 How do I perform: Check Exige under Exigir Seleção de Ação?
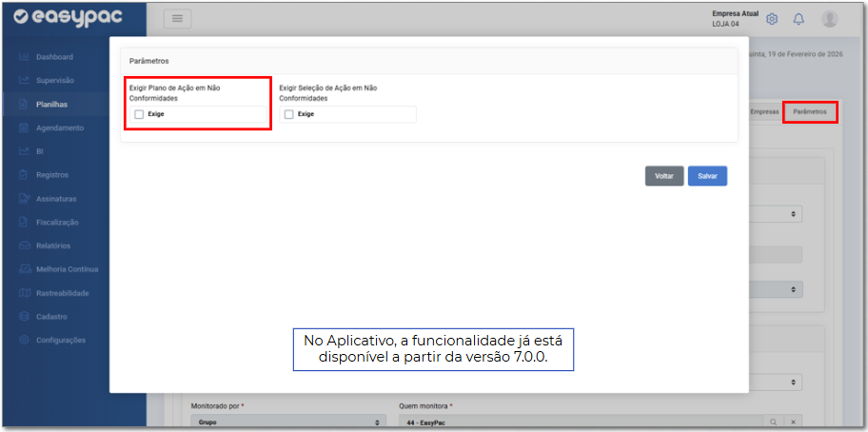[289, 114]
